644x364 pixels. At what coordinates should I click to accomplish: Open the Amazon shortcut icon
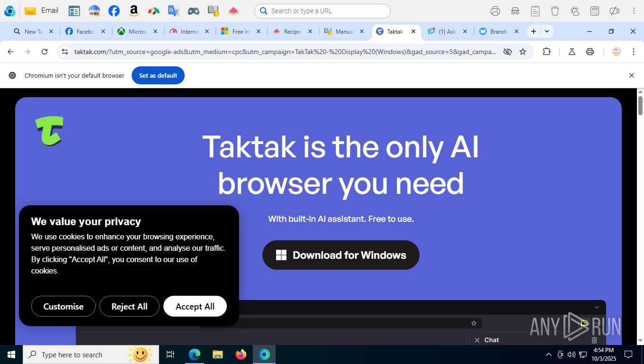(x=134, y=11)
